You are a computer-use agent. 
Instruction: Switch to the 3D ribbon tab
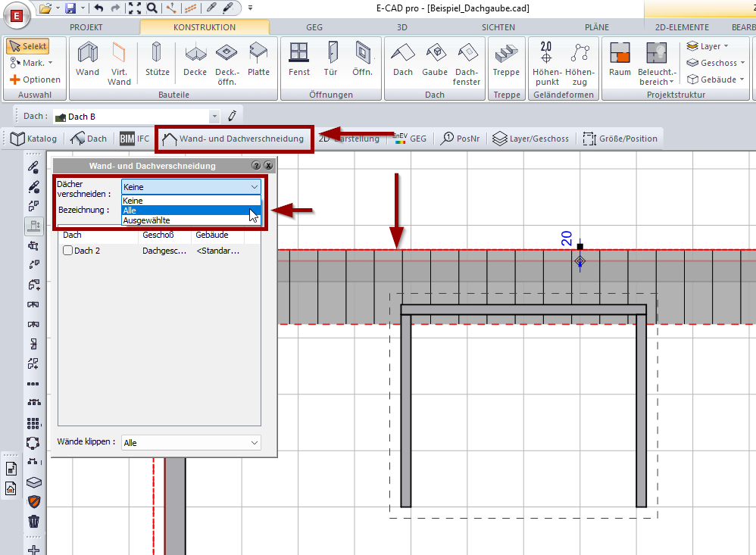tap(401, 27)
